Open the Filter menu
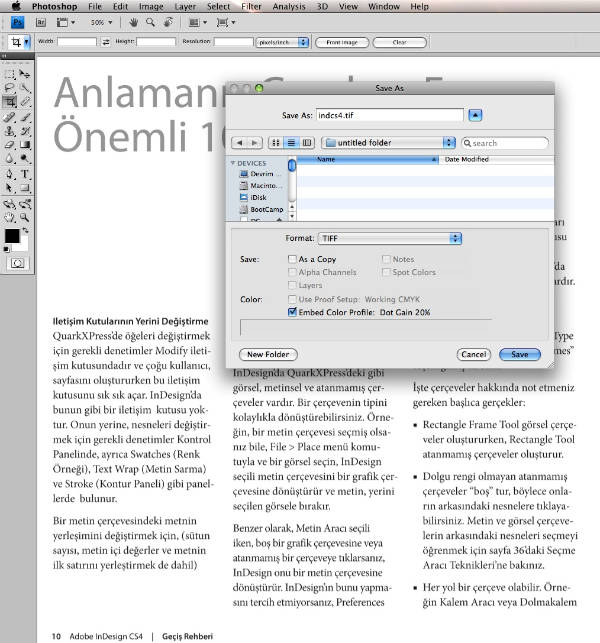Image resolution: width=600 pixels, height=643 pixels. (251, 7)
